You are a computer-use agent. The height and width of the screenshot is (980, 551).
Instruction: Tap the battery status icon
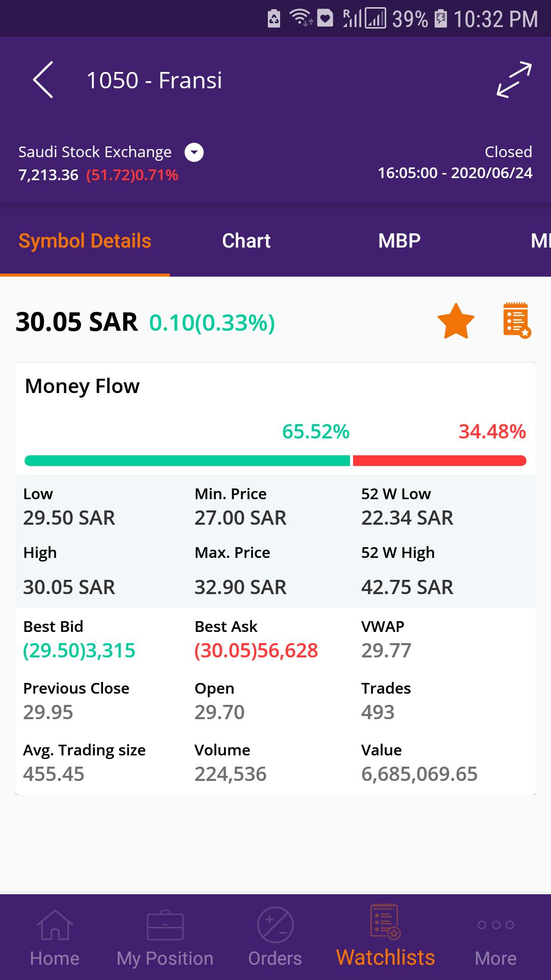click(440, 19)
